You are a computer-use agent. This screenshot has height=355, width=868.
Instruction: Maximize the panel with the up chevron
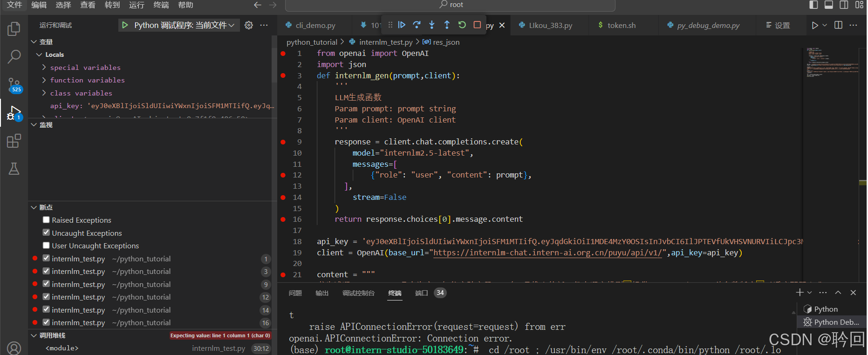click(838, 293)
